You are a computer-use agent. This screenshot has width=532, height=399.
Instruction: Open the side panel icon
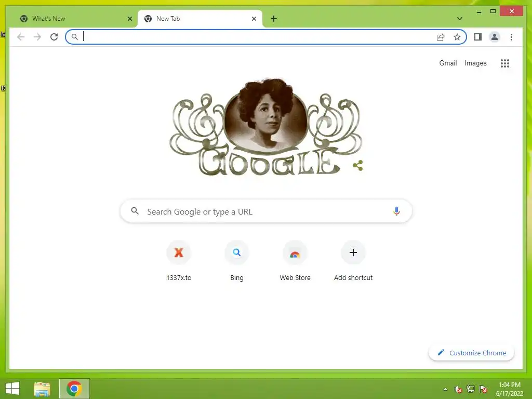tap(478, 37)
